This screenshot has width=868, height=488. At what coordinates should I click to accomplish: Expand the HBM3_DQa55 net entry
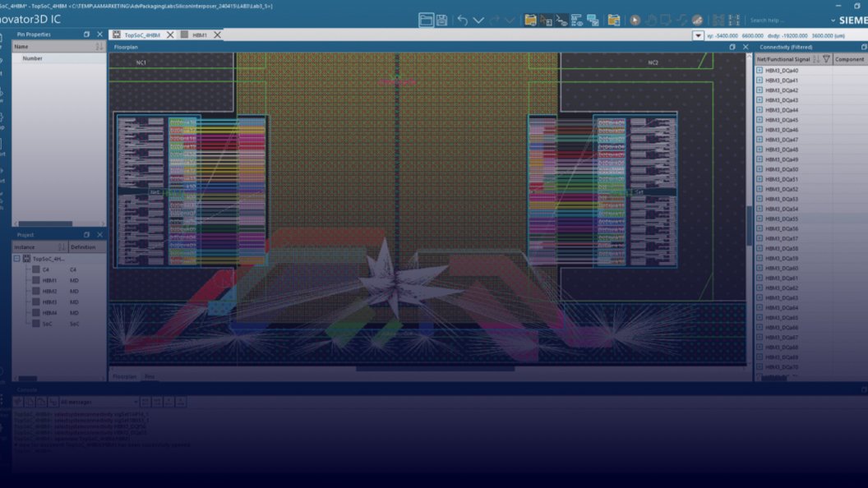coord(759,219)
